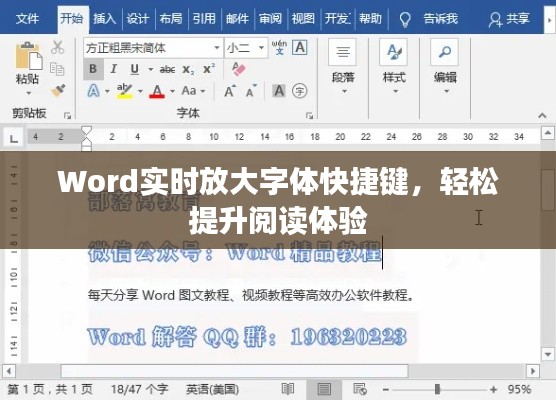
Task: Click the Copy icon
Action: click(57, 69)
